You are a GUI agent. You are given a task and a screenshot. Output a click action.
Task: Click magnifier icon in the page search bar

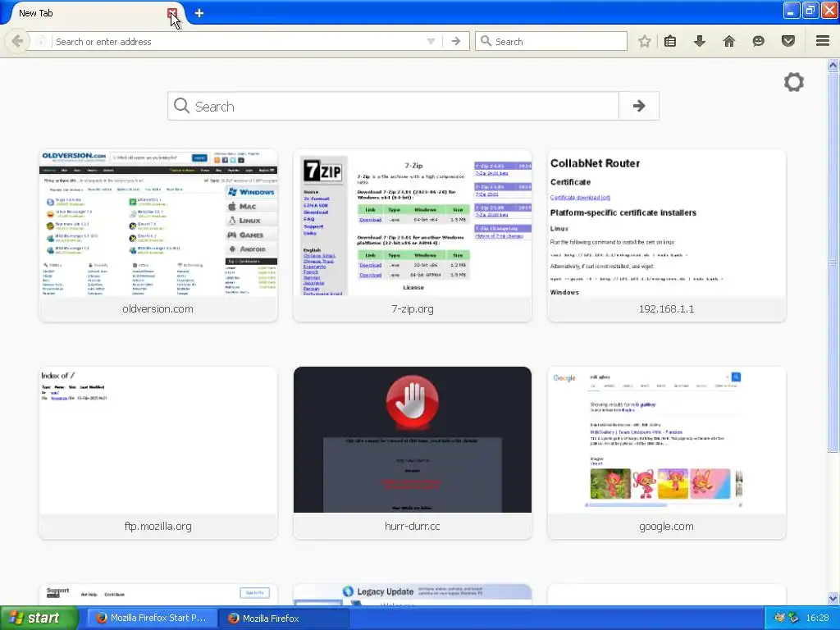[x=181, y=106]
